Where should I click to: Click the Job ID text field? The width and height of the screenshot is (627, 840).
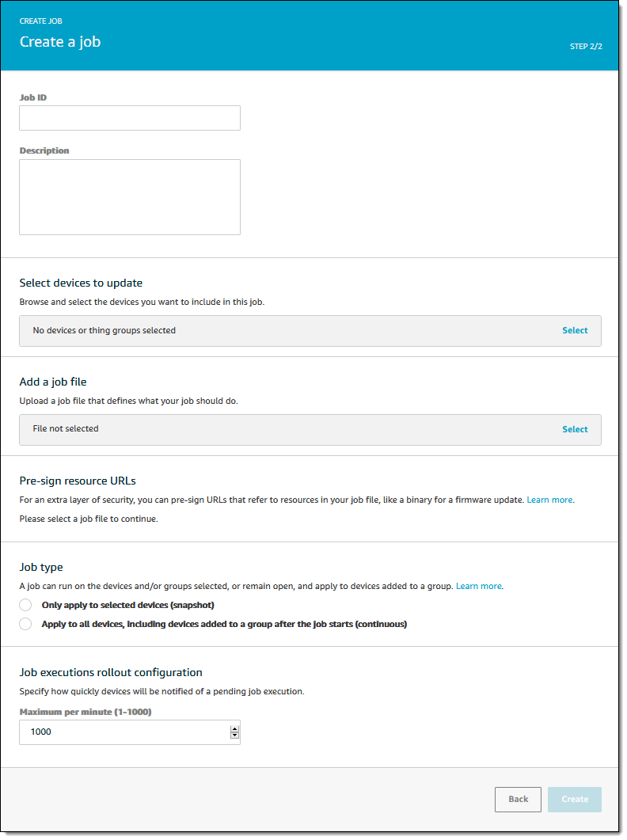[130, 118]
